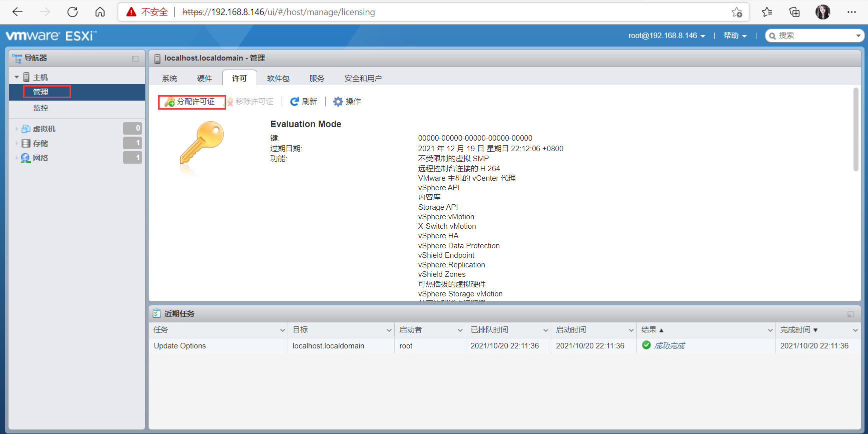Viewport: 868px width, 434px height.
Task: Open the 操作 actions menu
Action: [x=347, y=102]
